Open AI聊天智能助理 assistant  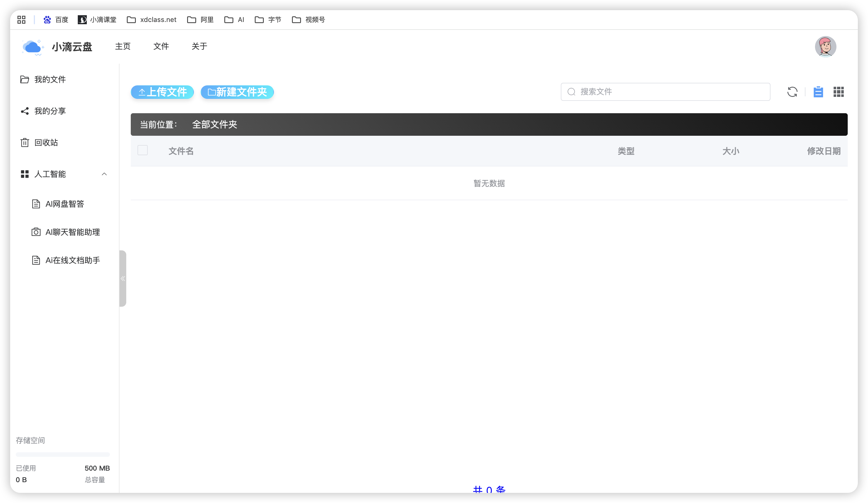[x=72, y=232]
